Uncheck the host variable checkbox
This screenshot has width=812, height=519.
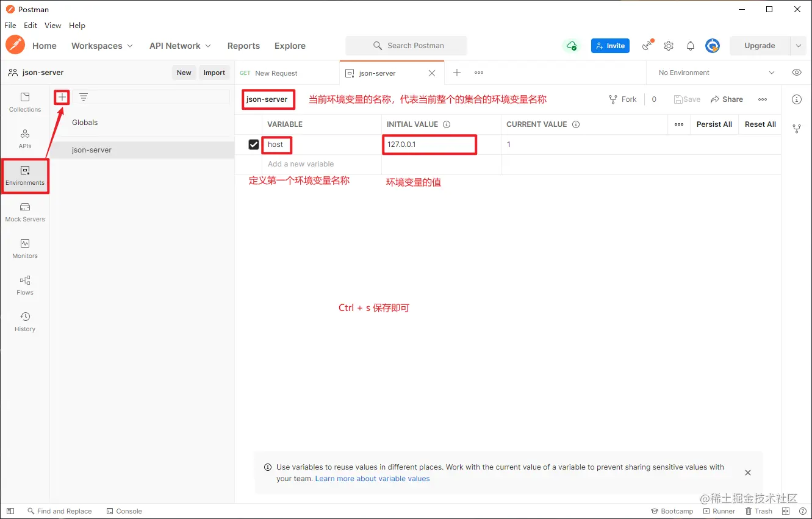pos(254,145)
